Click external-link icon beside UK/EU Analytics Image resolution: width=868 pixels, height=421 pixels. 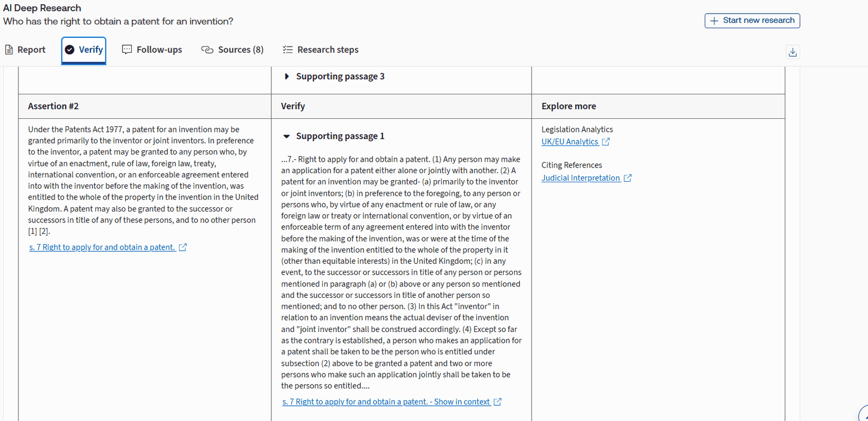(606, 142)
